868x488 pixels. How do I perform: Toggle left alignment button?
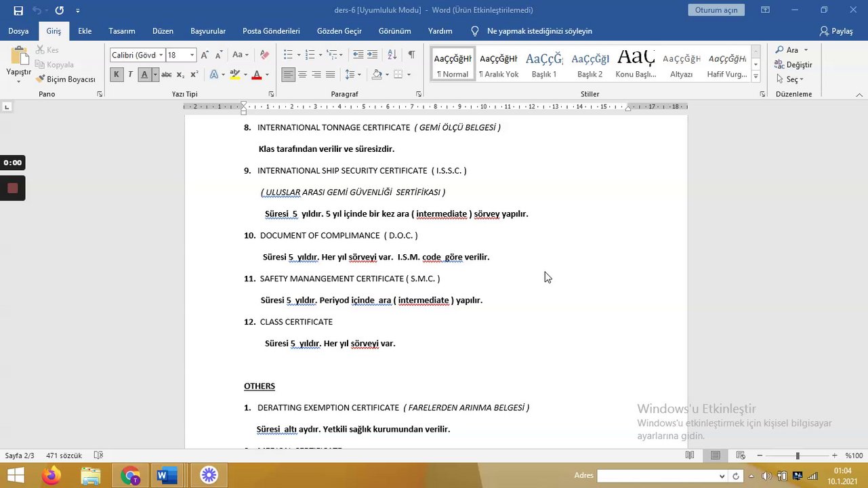288,75
